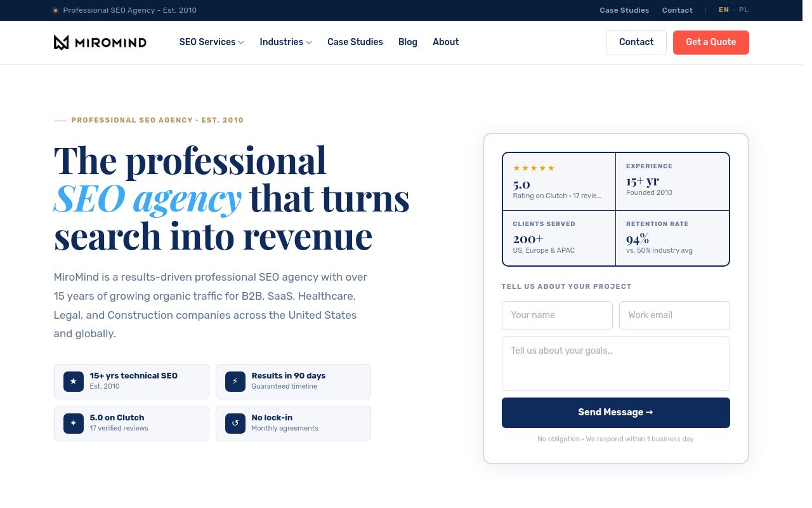The height and width of the screenshot is (508, 812).
Task: Click the star icon beside 15+ yrs technical SEO
Action: pos(74,382)
